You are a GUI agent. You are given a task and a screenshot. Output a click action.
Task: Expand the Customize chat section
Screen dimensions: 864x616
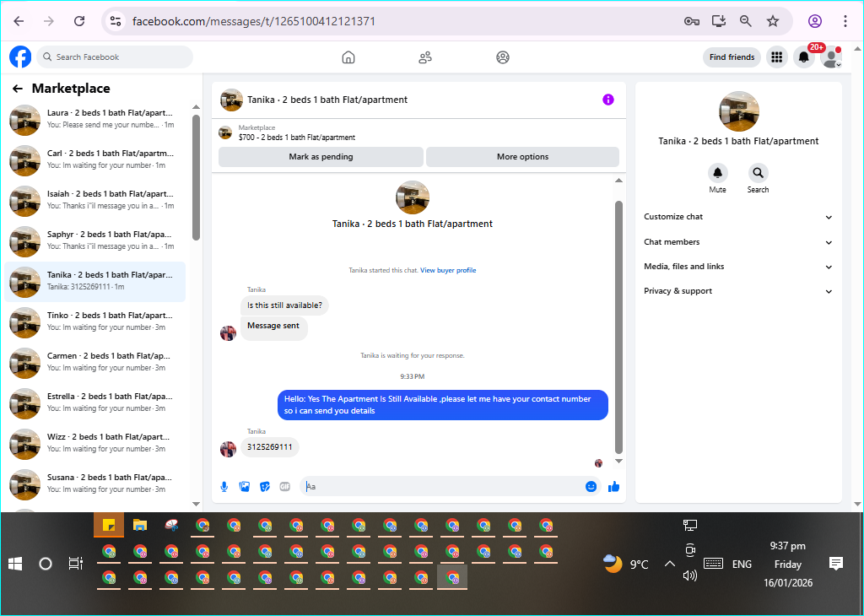click(x=738, y=217)
